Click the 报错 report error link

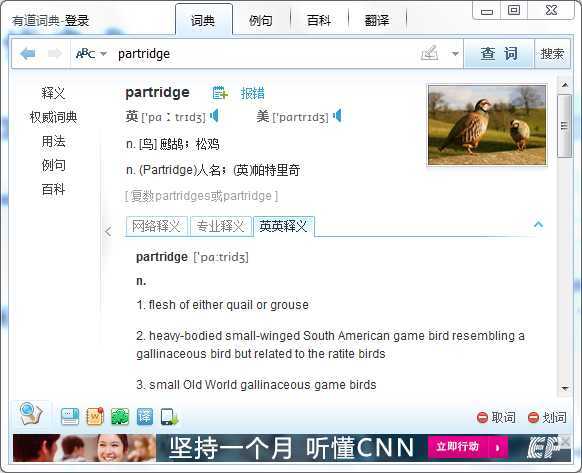click(252, 93)
